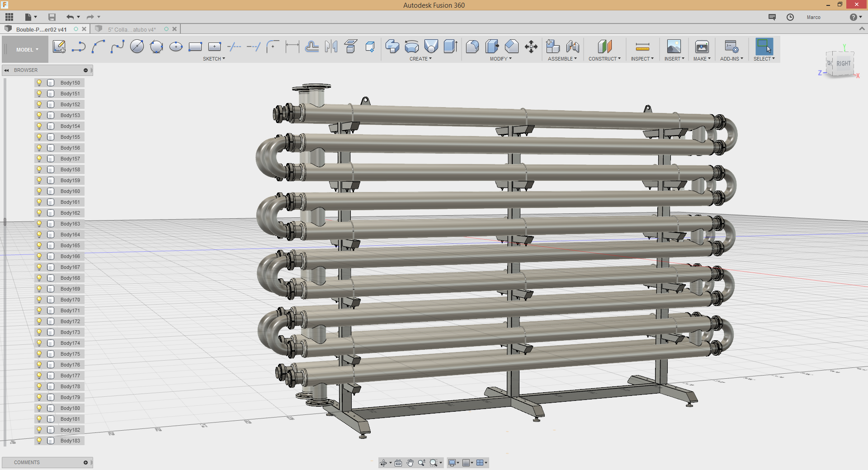Toggle visibility of Body175
Image resolution: width=868 pixels, height=470 pixels.
pos(39,354)
